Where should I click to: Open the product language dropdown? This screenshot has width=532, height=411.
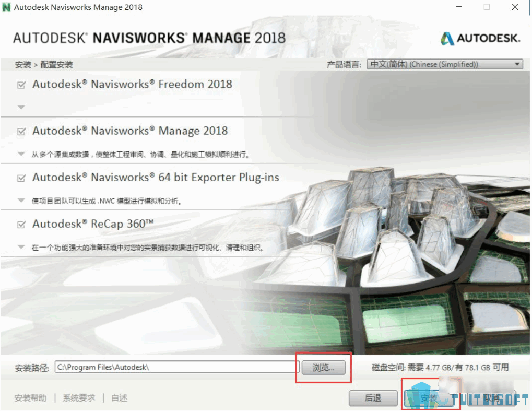(x=445, y=64)
